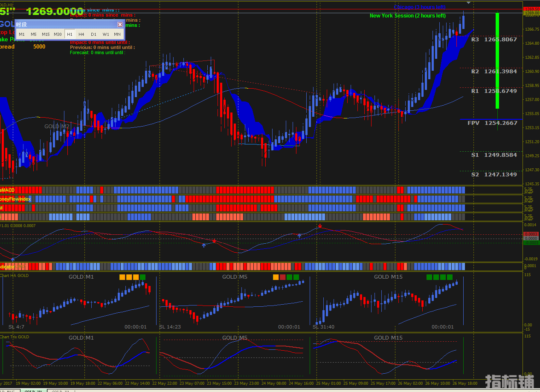The height and width of the screenshot is (392, 540).
Task: Select the D1 daily timeframe
Action: click(x=93, y=35)
